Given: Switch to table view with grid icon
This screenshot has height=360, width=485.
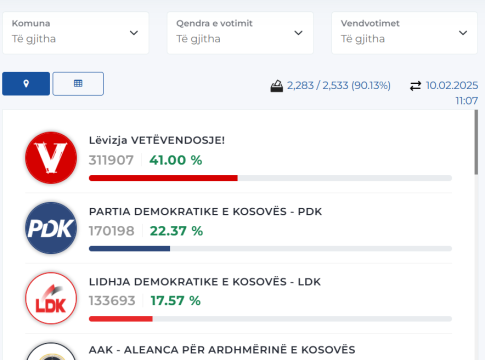Looking at the screenshot, I should pyautogui.click(x=78, y=84).
